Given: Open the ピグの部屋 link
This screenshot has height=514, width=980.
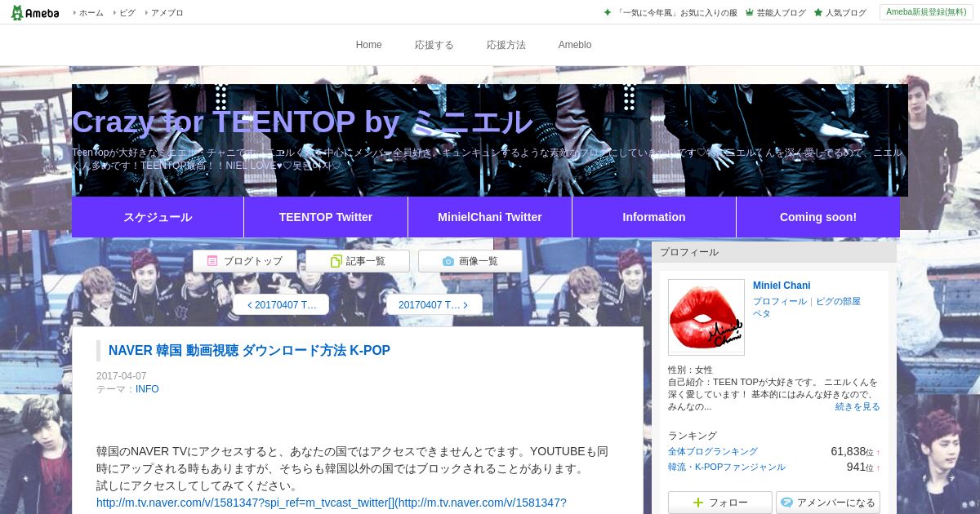Looking at the screenshot, I should pos(838,301).
